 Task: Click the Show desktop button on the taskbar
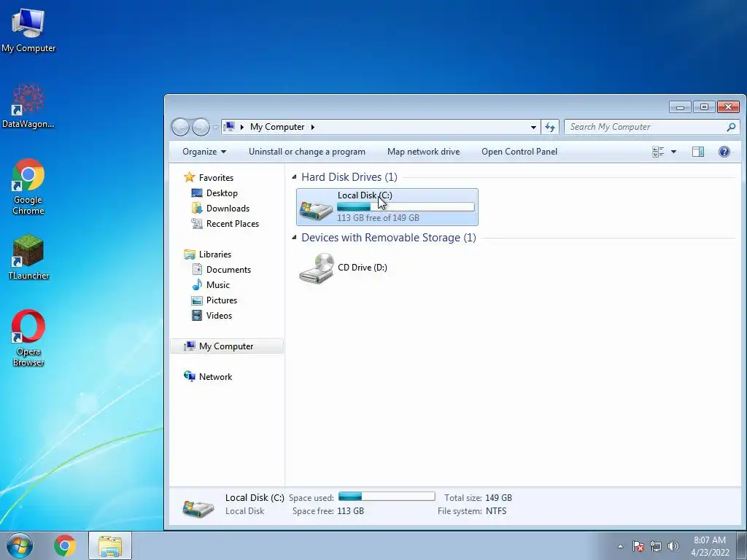pyautogui.click(x=742, y=545)
